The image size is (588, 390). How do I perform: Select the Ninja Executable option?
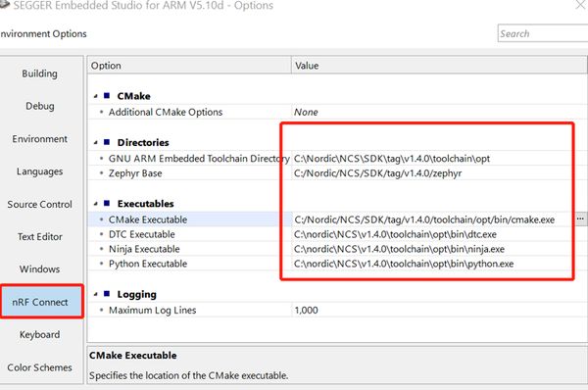tap(144, 249)
